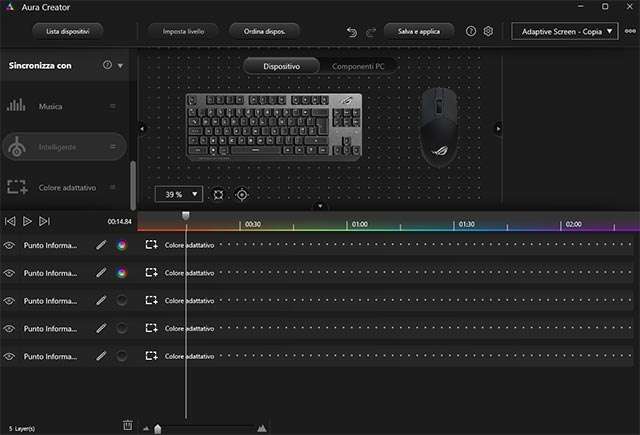Click the 00:14.84 time readout
This screenshot has width=640, height=435.
pyautogui.click(x=119, y=221)
